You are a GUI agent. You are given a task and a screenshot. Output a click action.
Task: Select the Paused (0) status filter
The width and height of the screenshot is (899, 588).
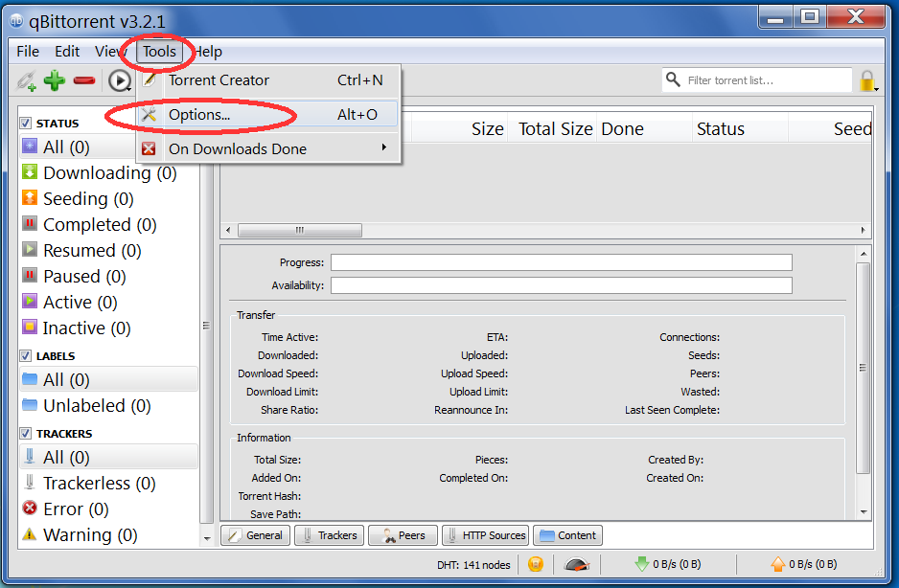click(109, 276)
